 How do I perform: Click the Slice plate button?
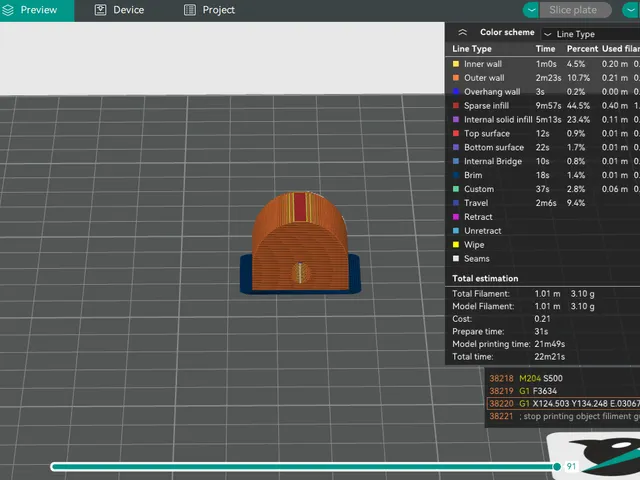576,10
